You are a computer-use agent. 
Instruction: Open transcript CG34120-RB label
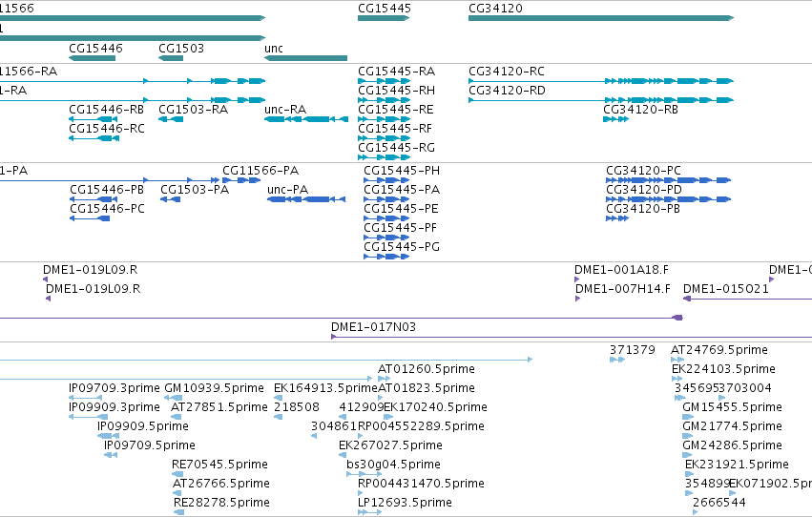(640, 110)
